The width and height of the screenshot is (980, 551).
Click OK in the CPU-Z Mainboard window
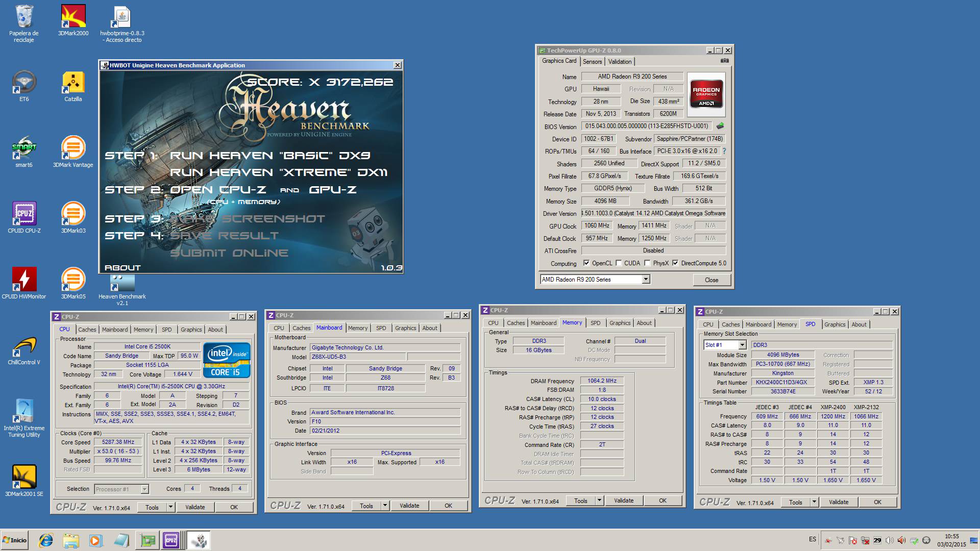(x=448, y=506)
